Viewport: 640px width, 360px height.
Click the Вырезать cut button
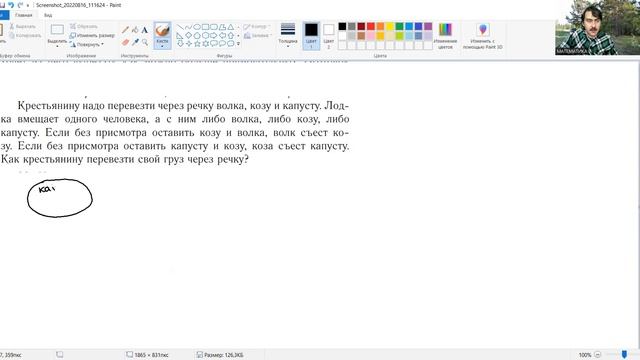coord(23,27)
